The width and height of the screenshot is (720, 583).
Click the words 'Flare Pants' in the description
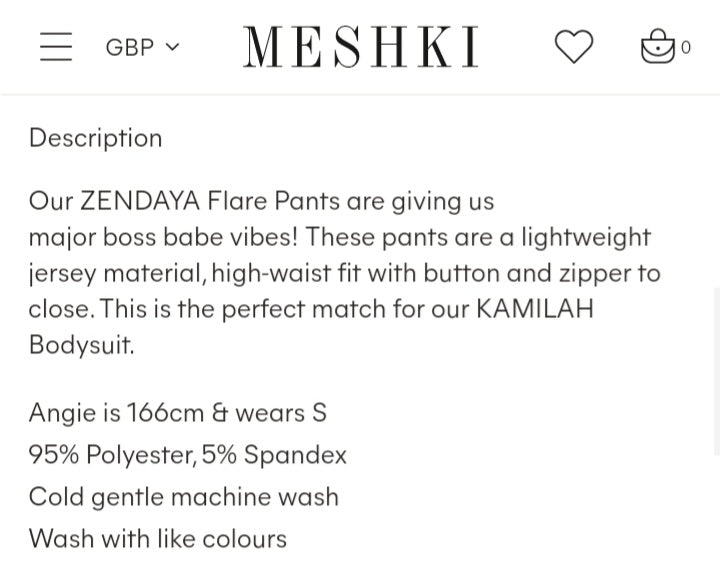click(274, 201)
